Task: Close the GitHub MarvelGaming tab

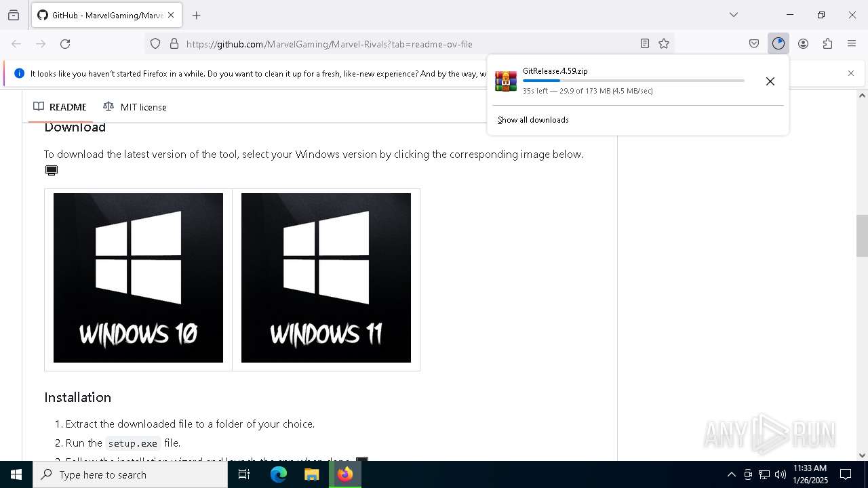Action: pyautogui.click(x=171, y=15)
